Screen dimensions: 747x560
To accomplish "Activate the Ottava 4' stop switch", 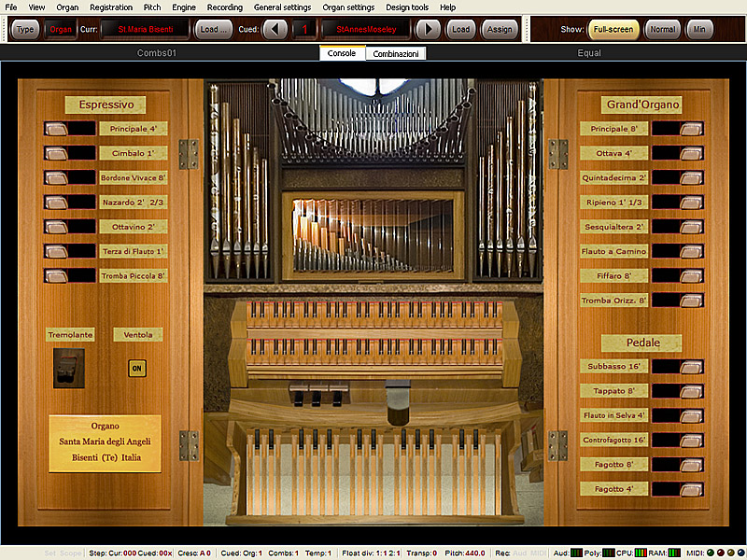I will (x=690, y=153).
